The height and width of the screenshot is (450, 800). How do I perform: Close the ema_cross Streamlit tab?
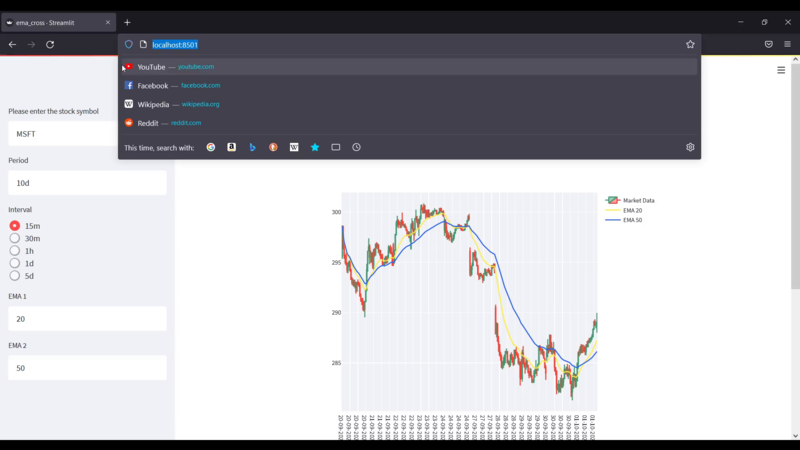tap(108, 22)
